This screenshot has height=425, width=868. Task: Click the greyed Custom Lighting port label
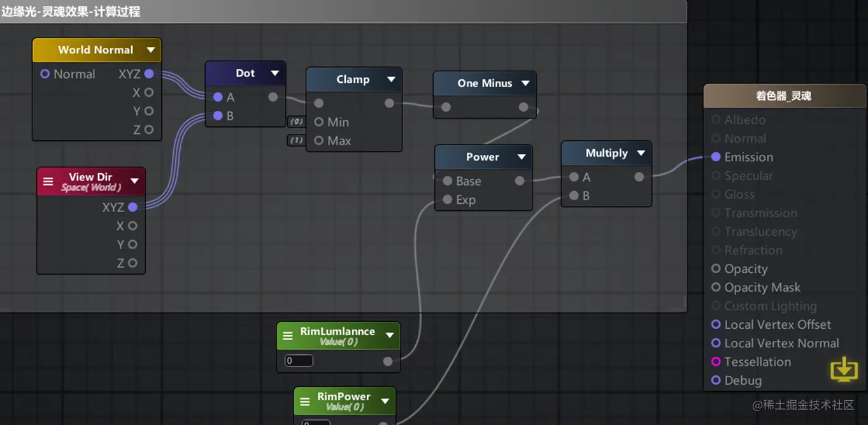pyautogui.click(x=770, y=306)
